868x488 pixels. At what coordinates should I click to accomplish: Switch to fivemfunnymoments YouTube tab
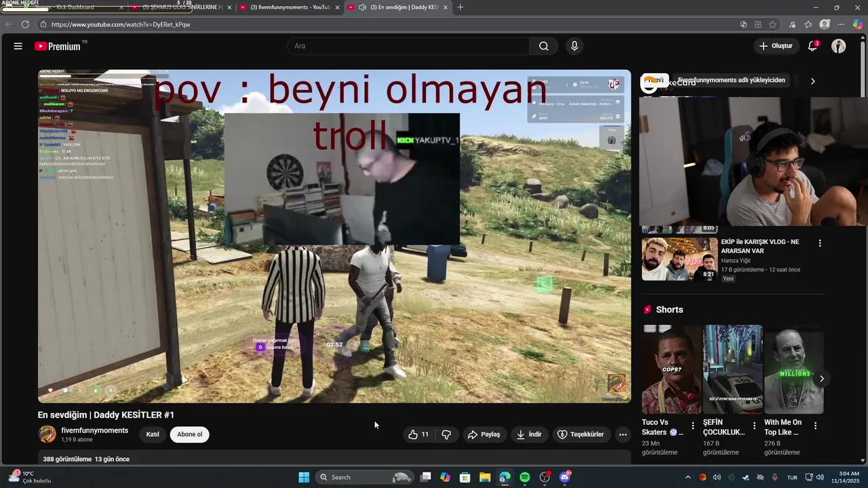[x=290, y=7]
